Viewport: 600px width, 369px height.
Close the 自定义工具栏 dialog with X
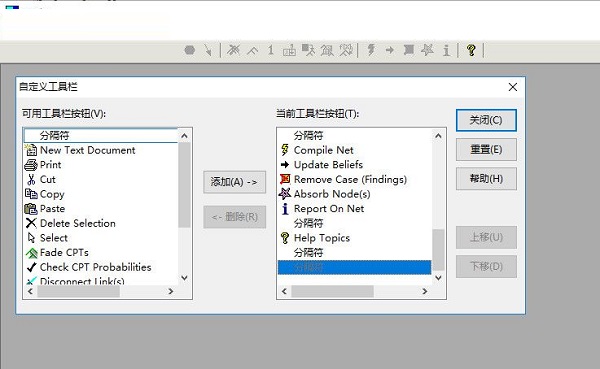point(513,87)
